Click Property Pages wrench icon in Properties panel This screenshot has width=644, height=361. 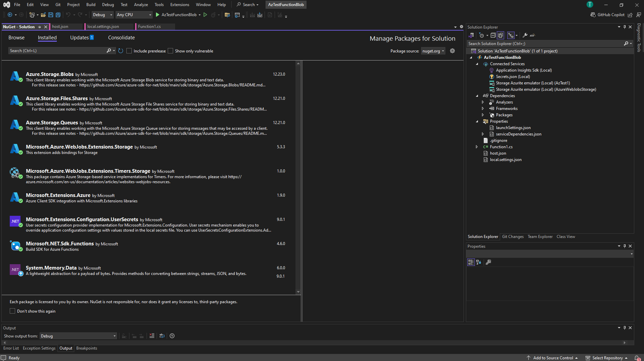click(x=489, y=262)
